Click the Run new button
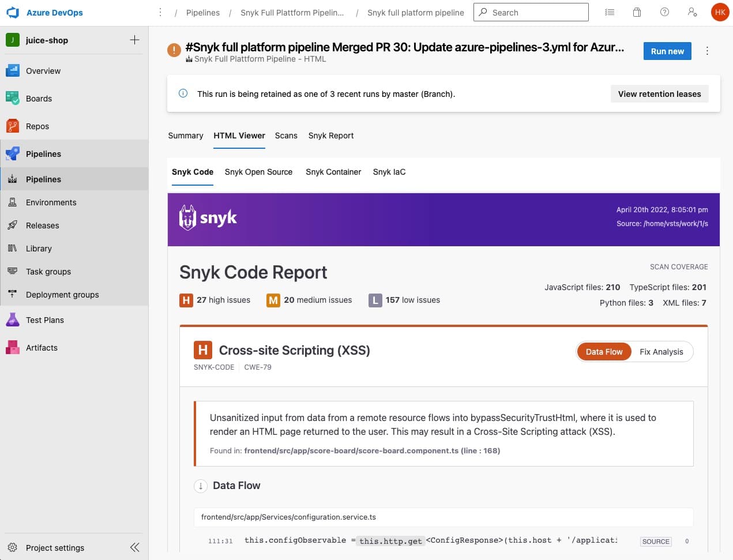The image size is (733, 560). (x=667, y=51)
